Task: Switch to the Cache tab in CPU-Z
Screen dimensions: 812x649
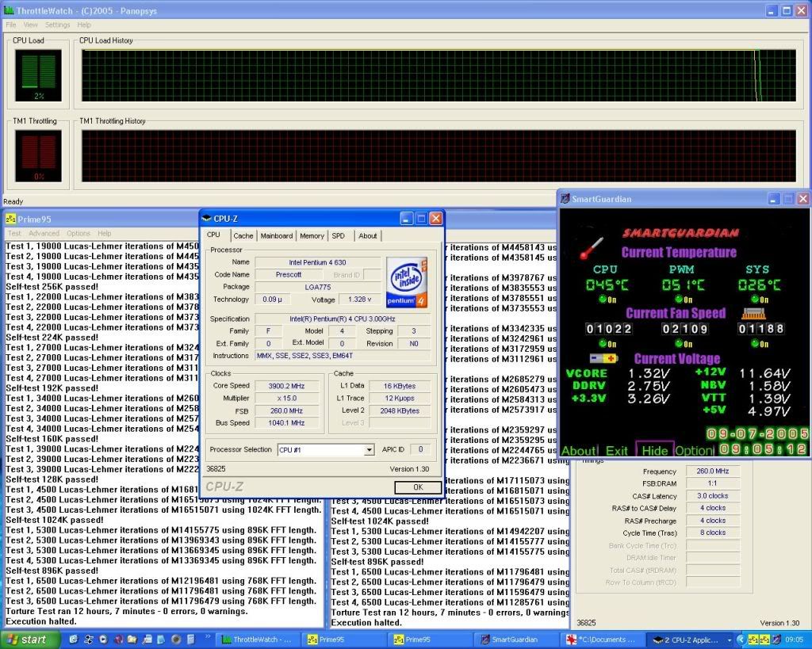Action: pos(243,236)
